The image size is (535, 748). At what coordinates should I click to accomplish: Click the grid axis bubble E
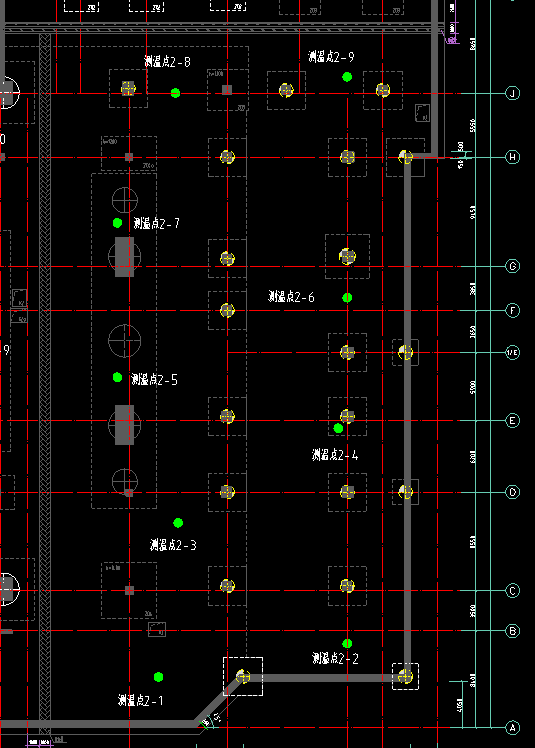tap(513, 421)
